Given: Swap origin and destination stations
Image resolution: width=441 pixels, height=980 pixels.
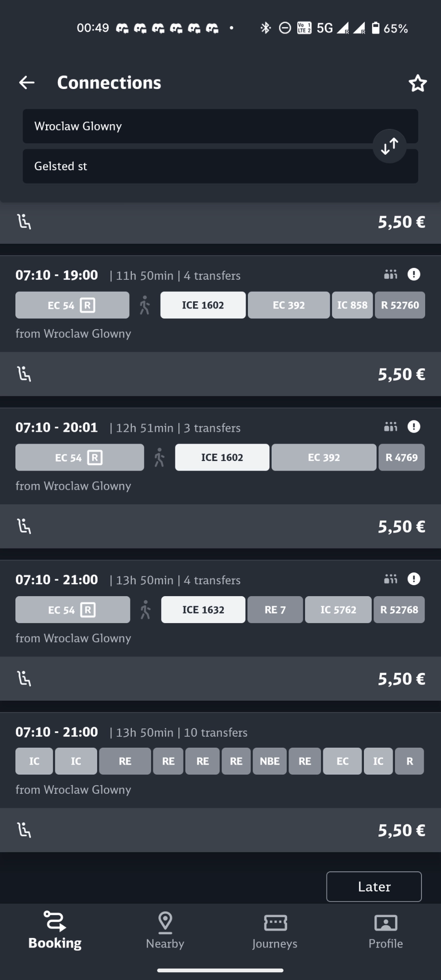Looking at the screenshot, I should pyautogui.click(x=389, y=146).
